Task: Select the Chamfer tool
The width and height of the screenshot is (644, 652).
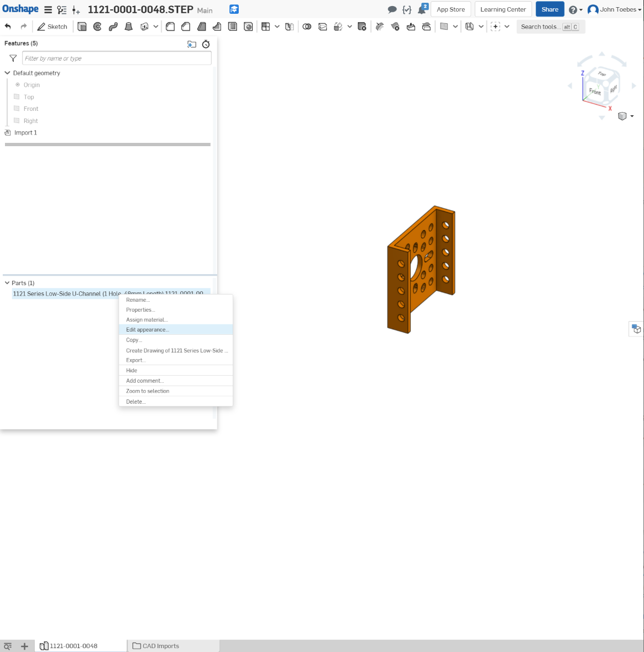Action: 186,26
